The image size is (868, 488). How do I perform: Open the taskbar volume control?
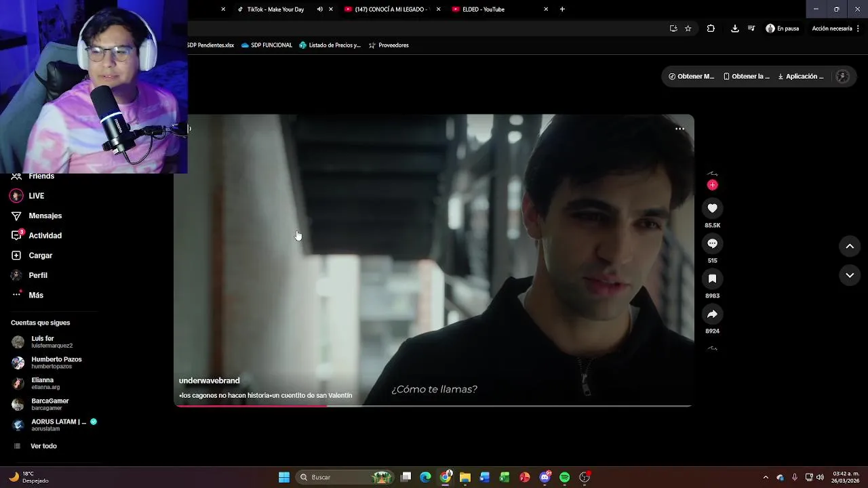click(x=820, y=477)
